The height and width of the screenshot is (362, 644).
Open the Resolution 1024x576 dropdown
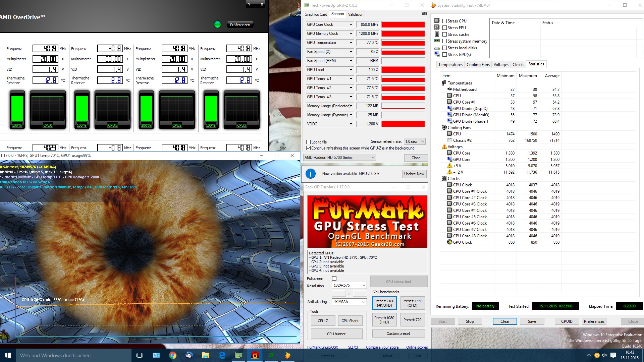(349, 285)
